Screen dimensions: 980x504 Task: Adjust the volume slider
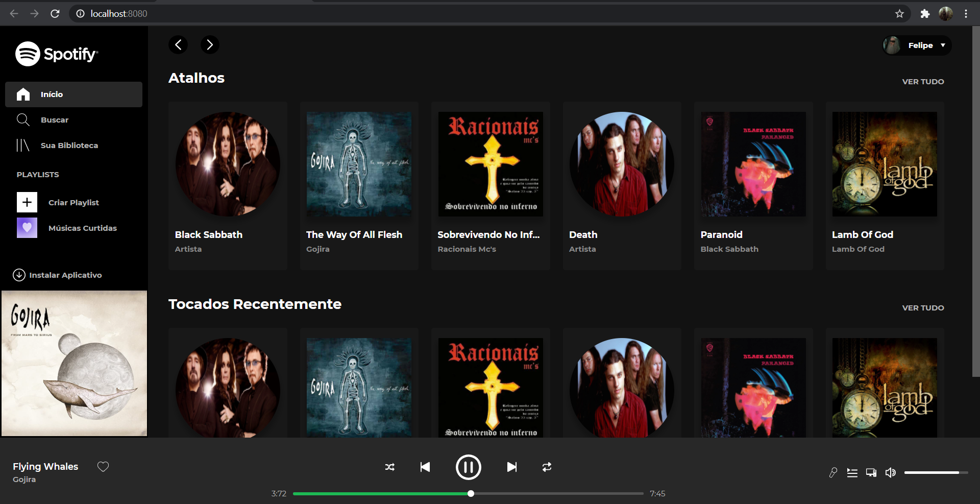pos(936,473)
